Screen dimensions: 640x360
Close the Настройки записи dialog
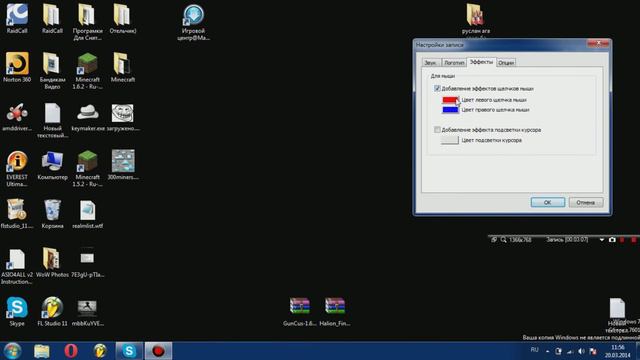[x=598, y=43]
